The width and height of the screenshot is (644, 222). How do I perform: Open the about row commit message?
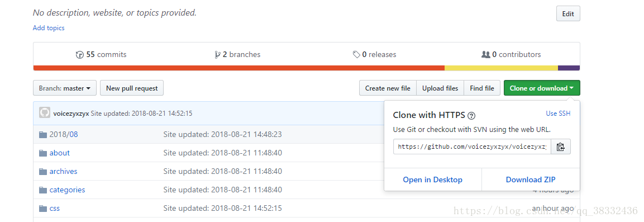pyautogui.click(x=223, y=153)
